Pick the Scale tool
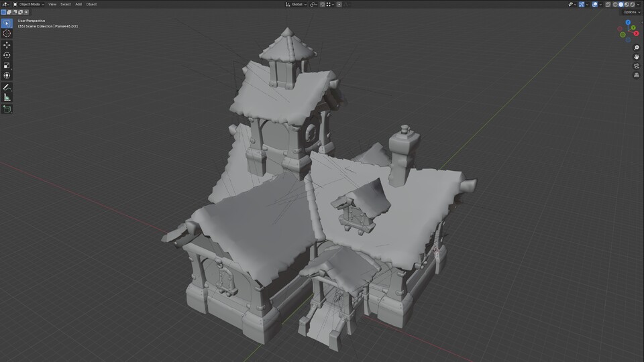This screenshot has height=362, width=644. (x=7, y=65)
